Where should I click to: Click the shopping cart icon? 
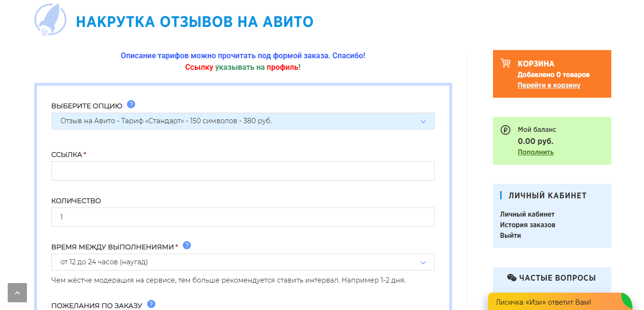coord(505,64)
